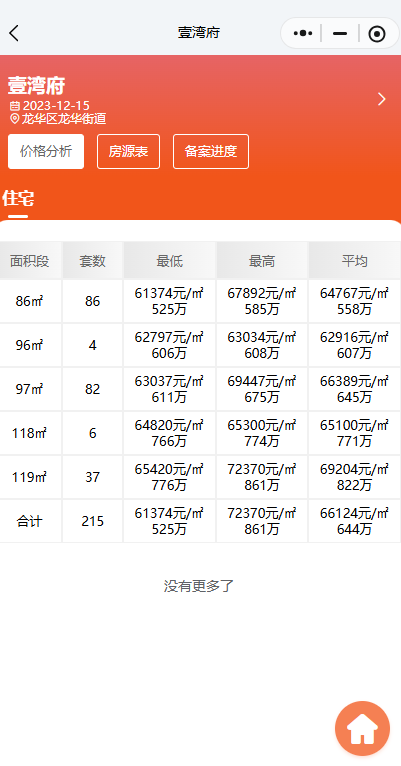Screen dimensions: 401x766
Task: Click the 64767元/㎡ average price cell
Action: (x=355, y=301)
